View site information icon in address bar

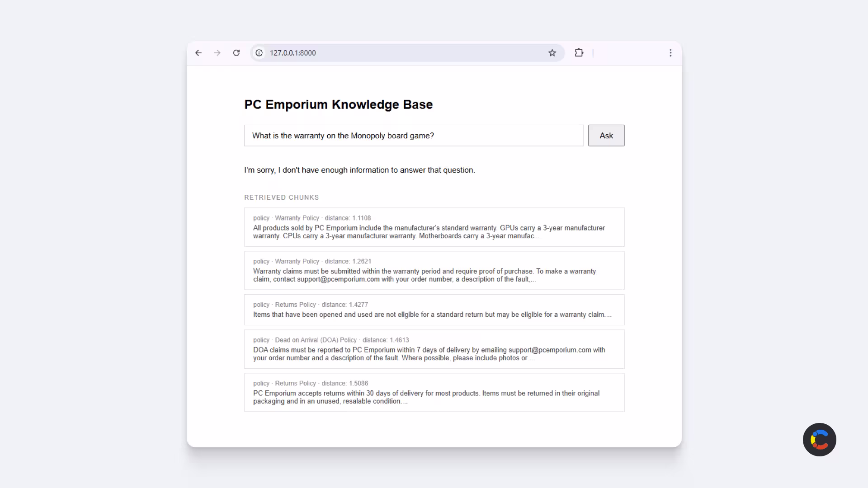(259, 53)
